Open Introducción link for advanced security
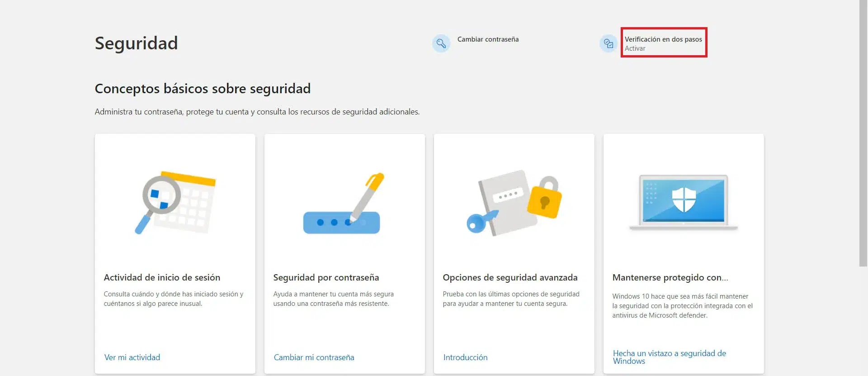The width and height of the screenshot is (868, 376). [x=465, y=357]
